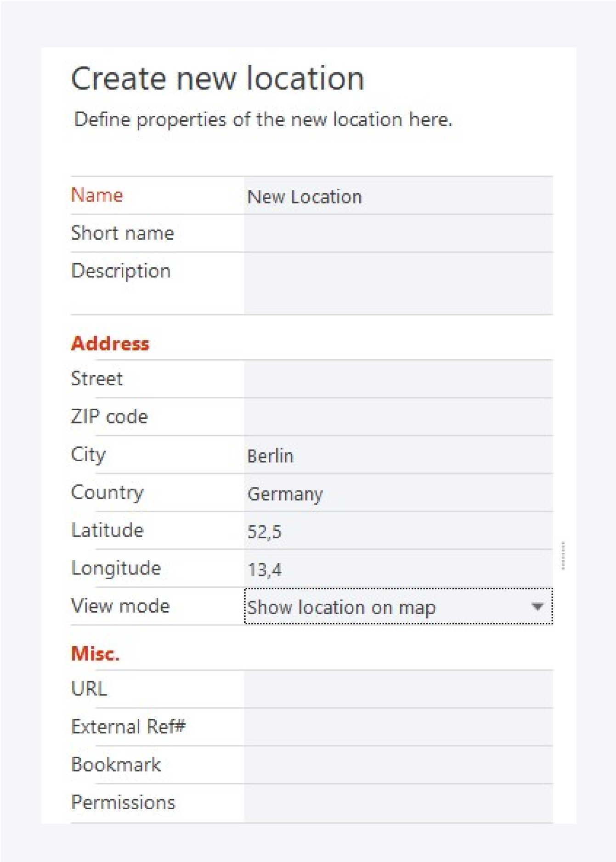This screenshot has width=616, height=862.
Task: Click the 'Create new location' title
Action: (217, 79)
